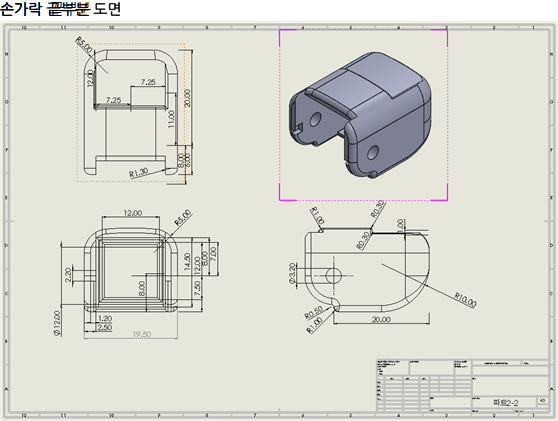Select the 2.20 dimension text

68,275
